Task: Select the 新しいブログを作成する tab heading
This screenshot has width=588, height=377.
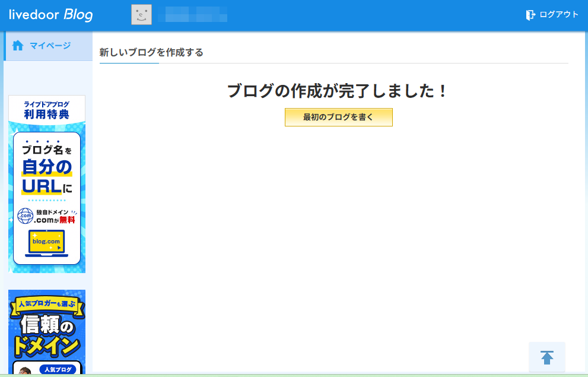Action: click(151, 52)
